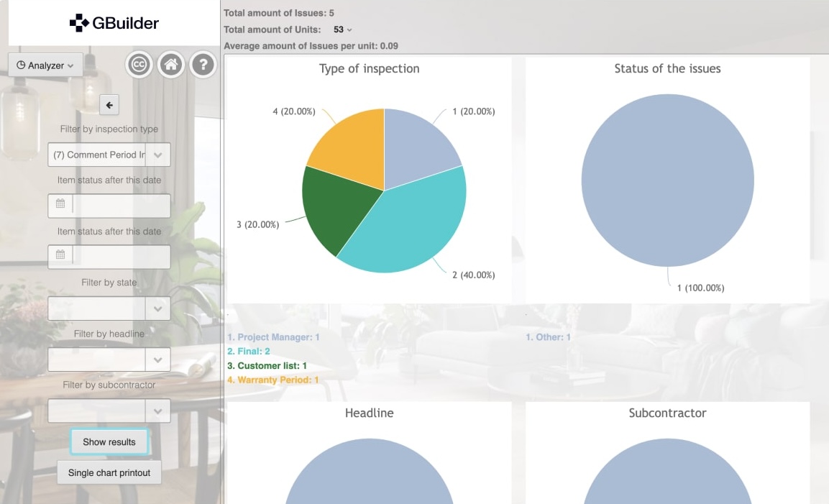Click the 'Subcontractor' chart title
This screenshot has width=829, height=504.
tap(667, 413)
